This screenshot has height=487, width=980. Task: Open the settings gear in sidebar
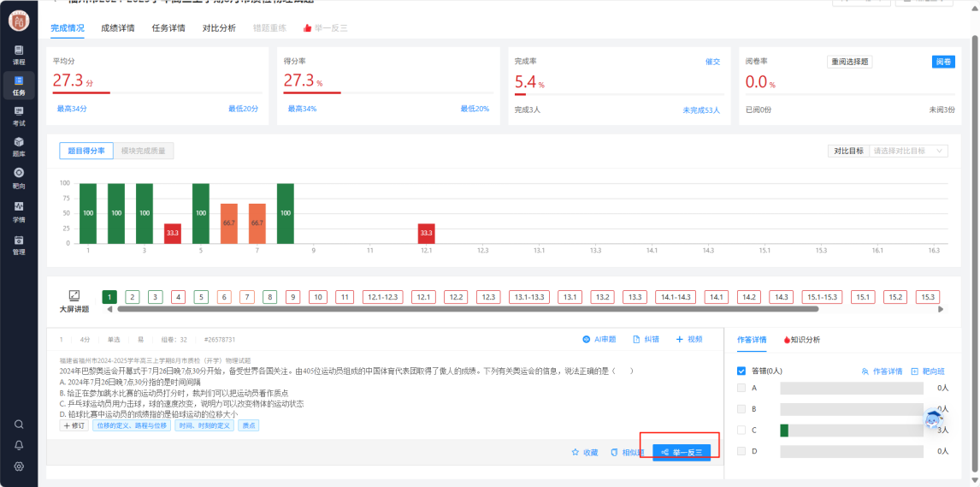click(19, 466)
